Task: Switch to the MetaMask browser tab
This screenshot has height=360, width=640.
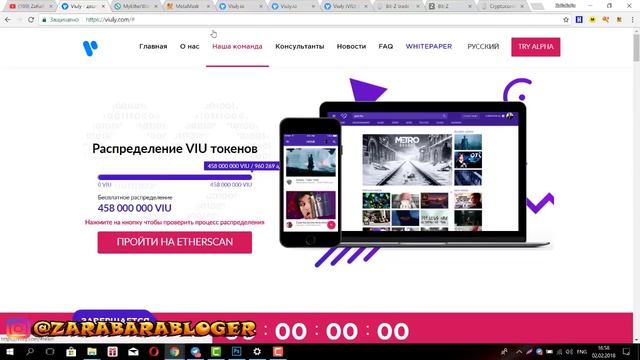Action: coord(187,6)
